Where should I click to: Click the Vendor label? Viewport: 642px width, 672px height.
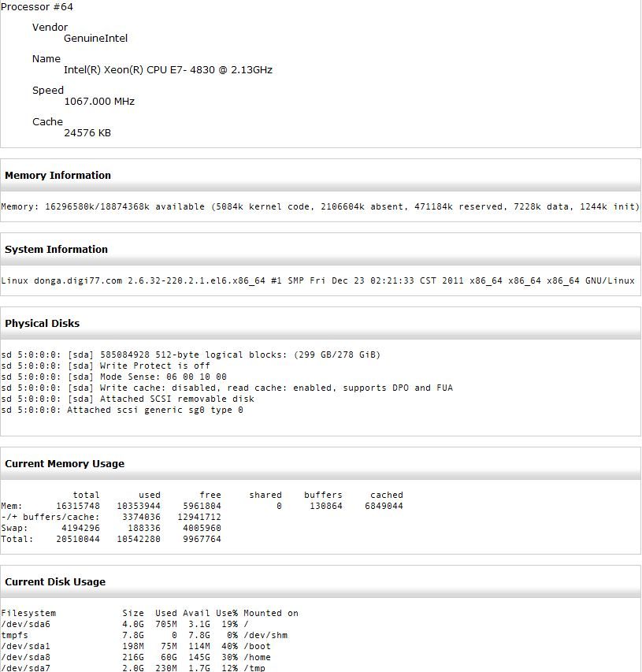tap(50, 27)
